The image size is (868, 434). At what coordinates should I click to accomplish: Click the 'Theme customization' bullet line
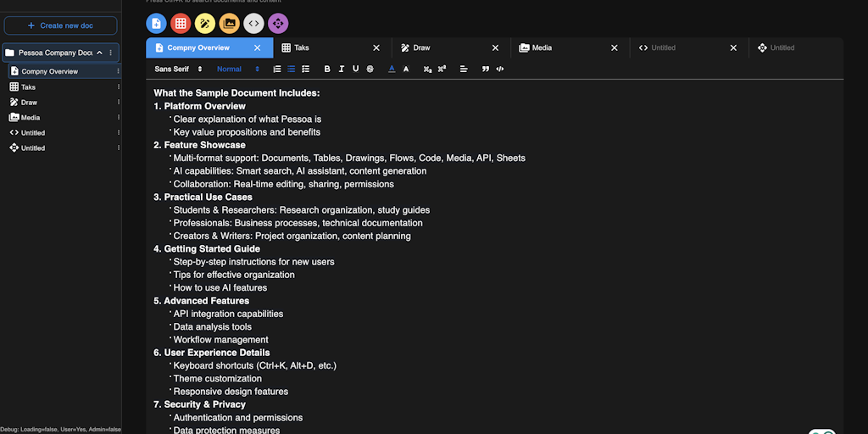pyautogui.click(x=218, y=379)
